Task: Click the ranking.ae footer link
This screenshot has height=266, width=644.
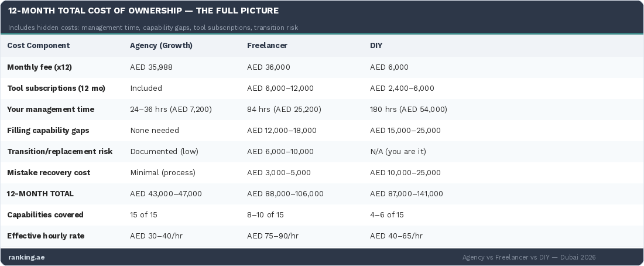Action: [x=26, y=257]
